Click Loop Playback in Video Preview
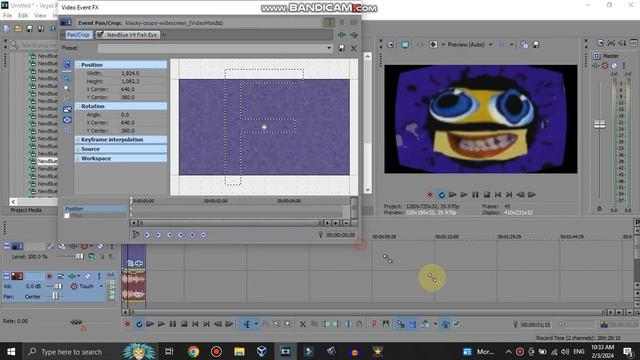This screenshot has width=640, height=360. pyautogui.click(x=441, y=195)
